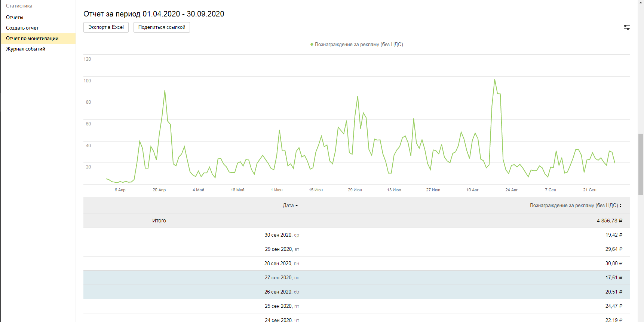The height and width of the screenshot is (322, 644).
Task: Click the 1 Июн axis label
Action: [277, 190]
